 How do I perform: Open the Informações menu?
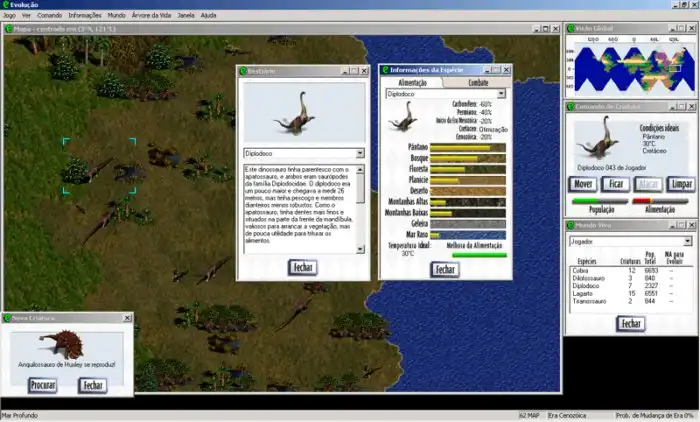(85, 16)
